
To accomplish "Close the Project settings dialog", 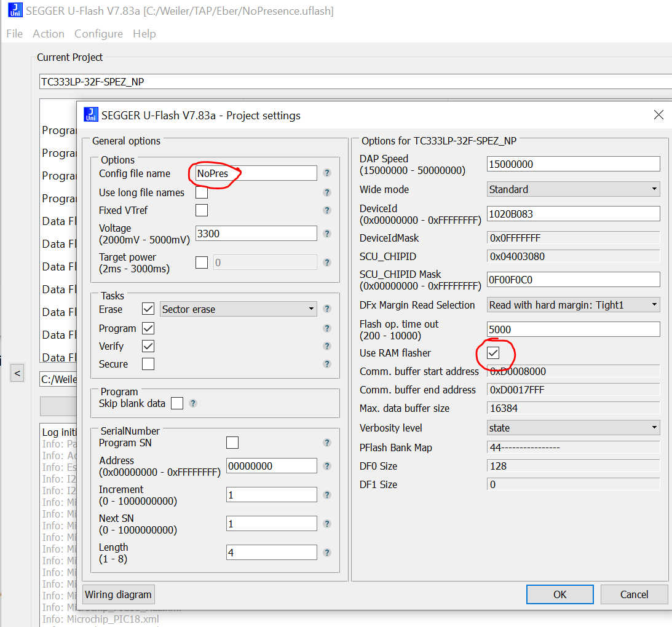I will coord(658,114).
